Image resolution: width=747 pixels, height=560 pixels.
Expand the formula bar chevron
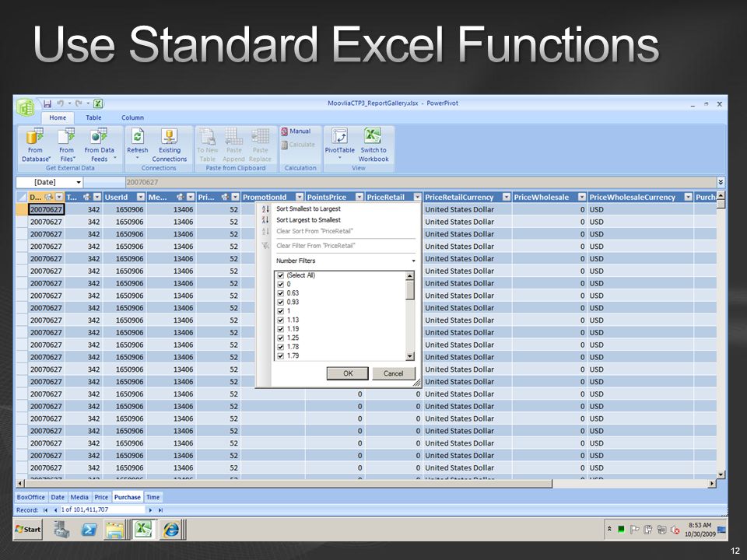coord(721,182)
